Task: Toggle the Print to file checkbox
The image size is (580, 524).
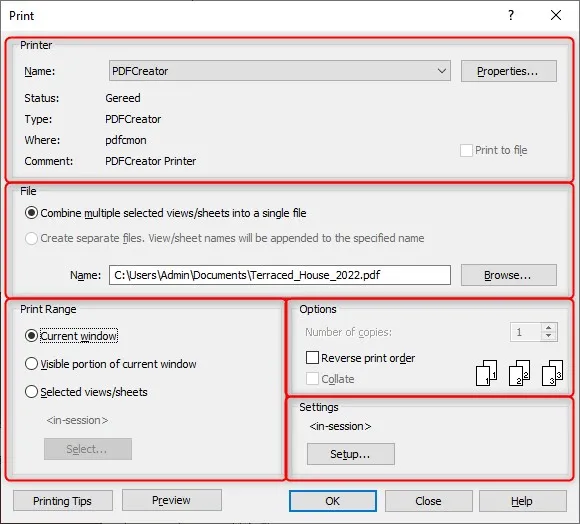Action: click(466, 151)
